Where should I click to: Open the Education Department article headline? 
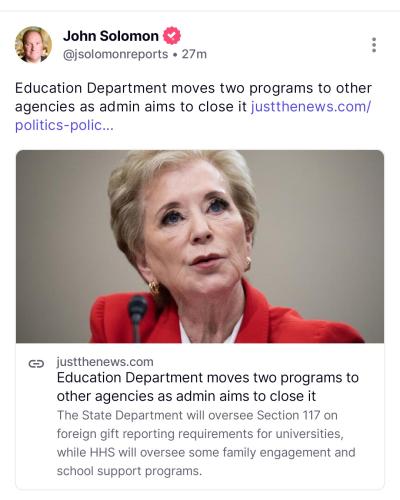pos(207,387)
